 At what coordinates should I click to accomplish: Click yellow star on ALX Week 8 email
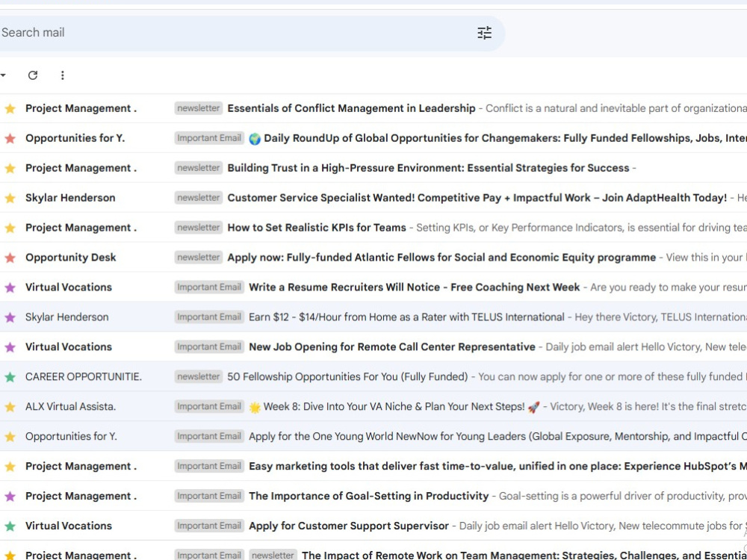coord(10,407)
